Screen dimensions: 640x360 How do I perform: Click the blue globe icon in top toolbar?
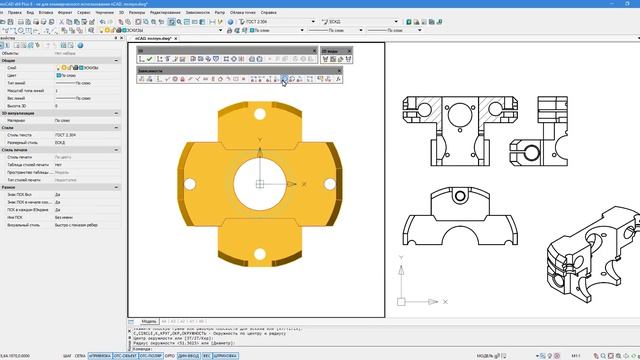[x=231, y=22]
